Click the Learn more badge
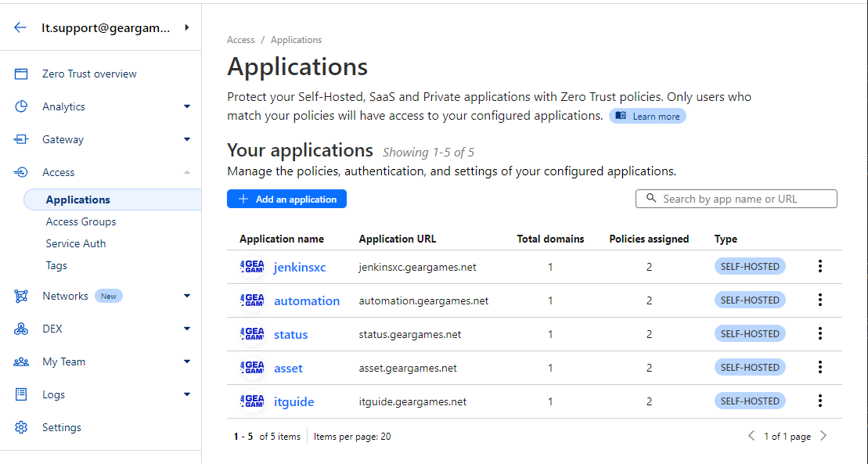Screen dimensions: 868x464 [x=647, y=116]
